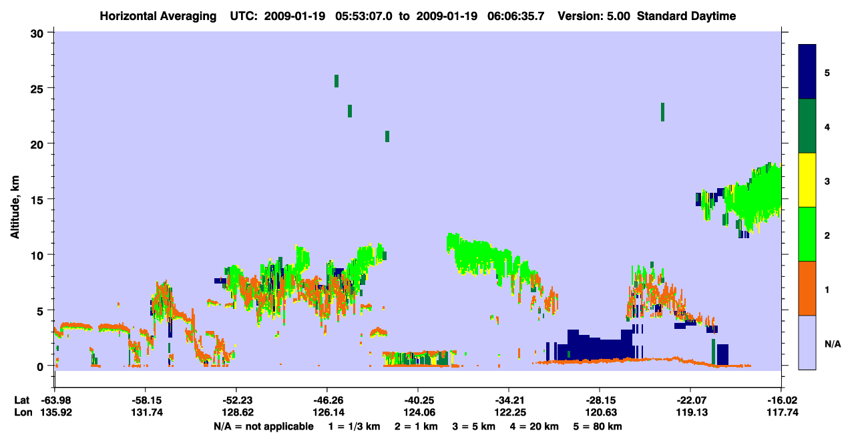Click the dark blue colorbar segment for 5
Image resolution: width=868 pixels, height=445 pixels.
[x=807, y=71]
